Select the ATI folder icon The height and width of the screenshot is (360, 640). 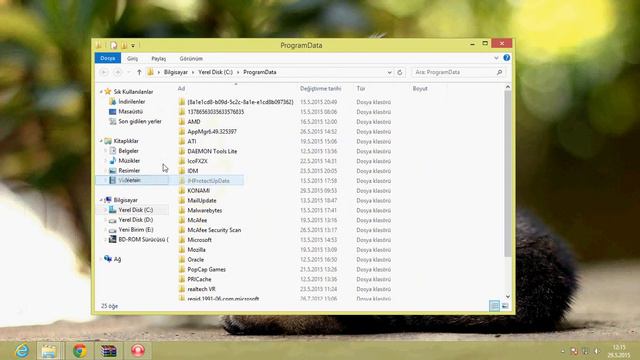(x=182, y=141)
